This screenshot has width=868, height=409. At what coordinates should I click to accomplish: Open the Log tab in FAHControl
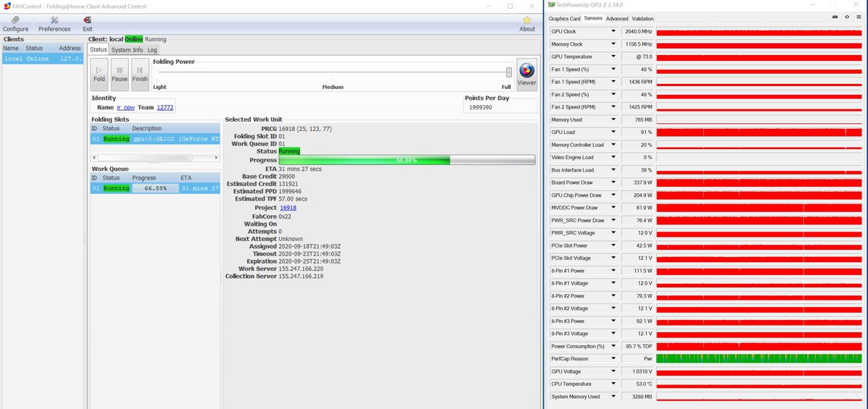(152, 50)
